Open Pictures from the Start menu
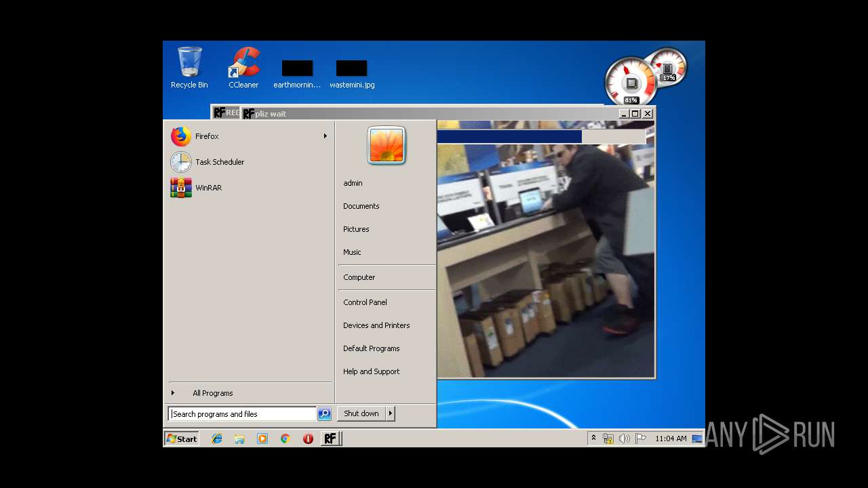Image resolution: width=868 pixels, height=488 pixels. coord(356,229)
